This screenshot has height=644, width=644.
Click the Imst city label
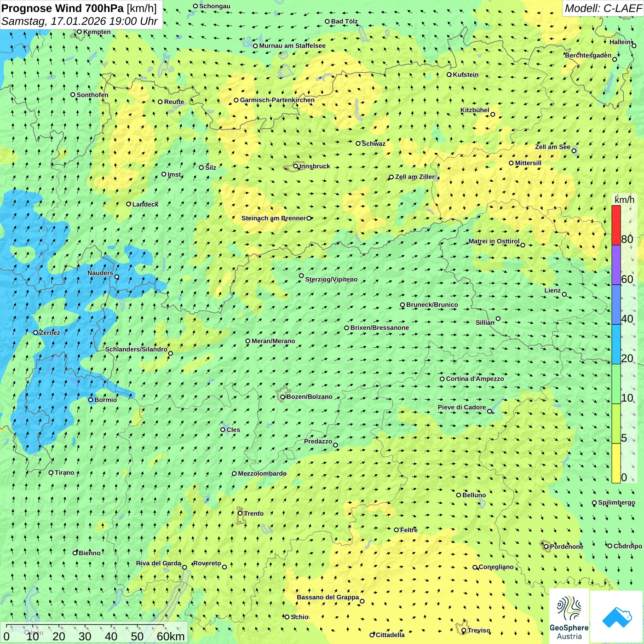pyautogui.click(x=174, y=174)
